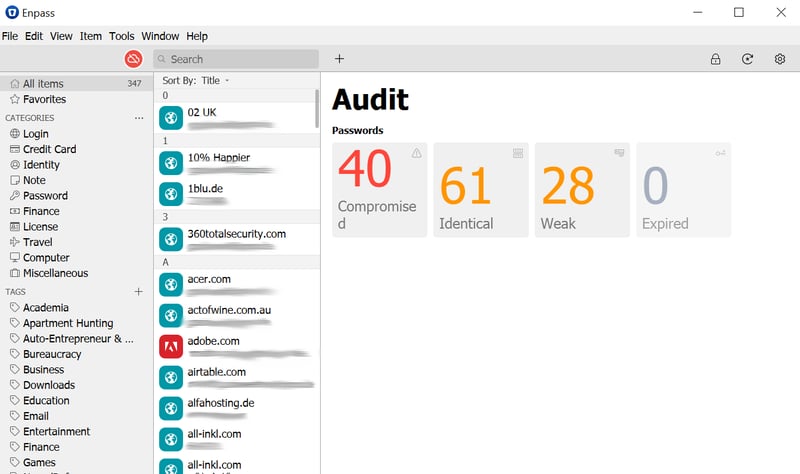Click the sync refresh icon in toolbar
This screenshot has width=800, height=474.
coord(747,59)
